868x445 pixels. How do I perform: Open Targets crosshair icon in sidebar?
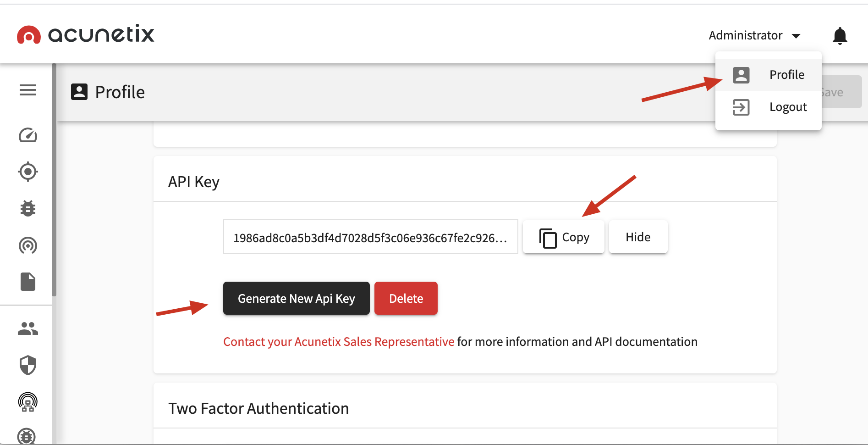(x=28, y=172)
